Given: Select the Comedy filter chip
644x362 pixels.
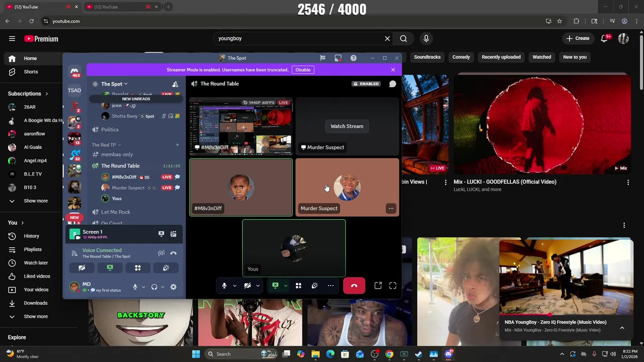Looking at the screenshot, I should tap(461, 57).
